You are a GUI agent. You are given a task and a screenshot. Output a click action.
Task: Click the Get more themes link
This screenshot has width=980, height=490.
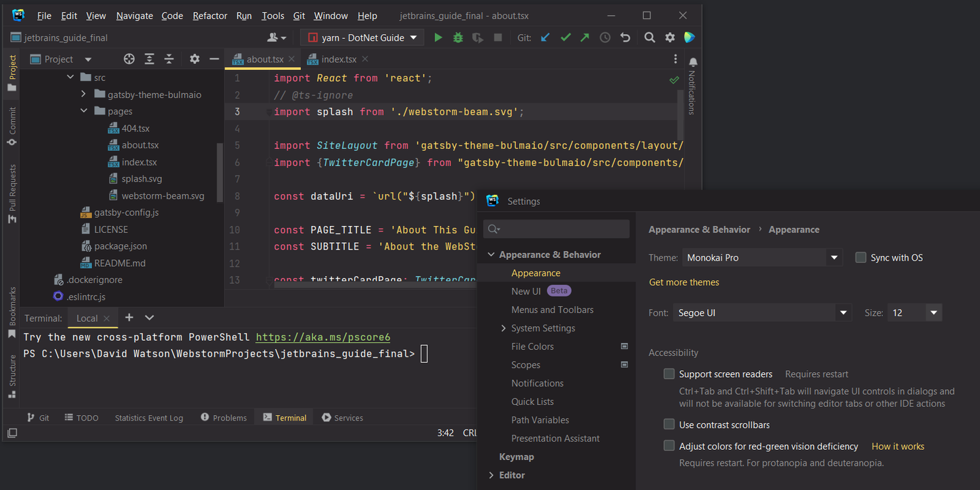coord(683,282)
